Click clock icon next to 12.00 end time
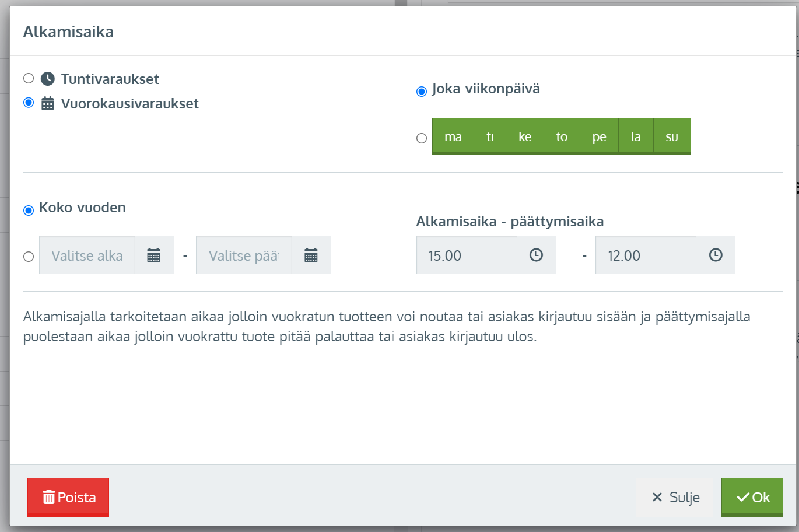The width and height of the screenshot is (799, 532). (x=716, y=255)
